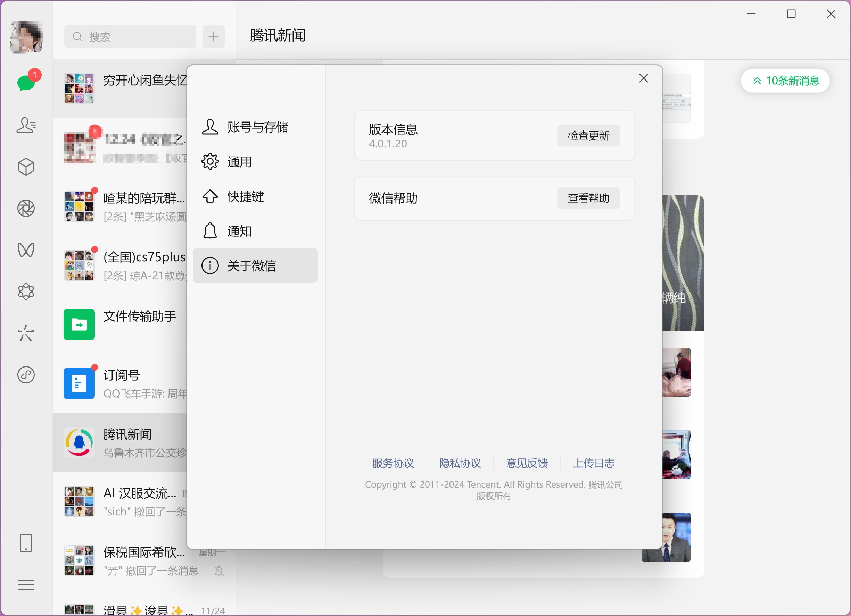
Task: Open the Contacts list icon
Action: tap(26, 125)
